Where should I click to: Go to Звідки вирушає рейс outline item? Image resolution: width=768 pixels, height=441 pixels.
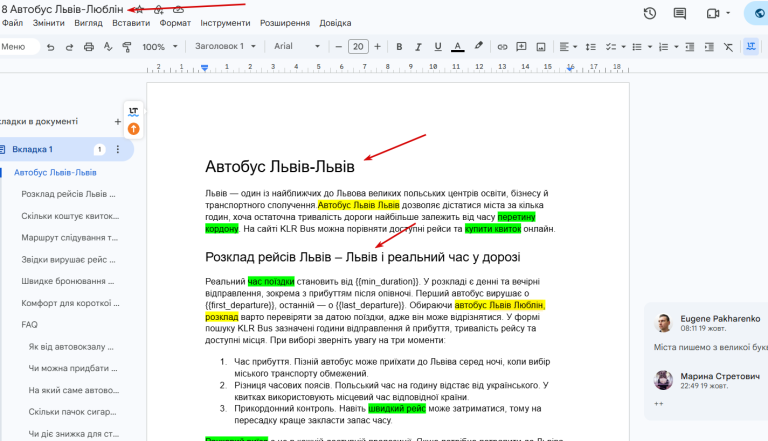coord(68,260)
